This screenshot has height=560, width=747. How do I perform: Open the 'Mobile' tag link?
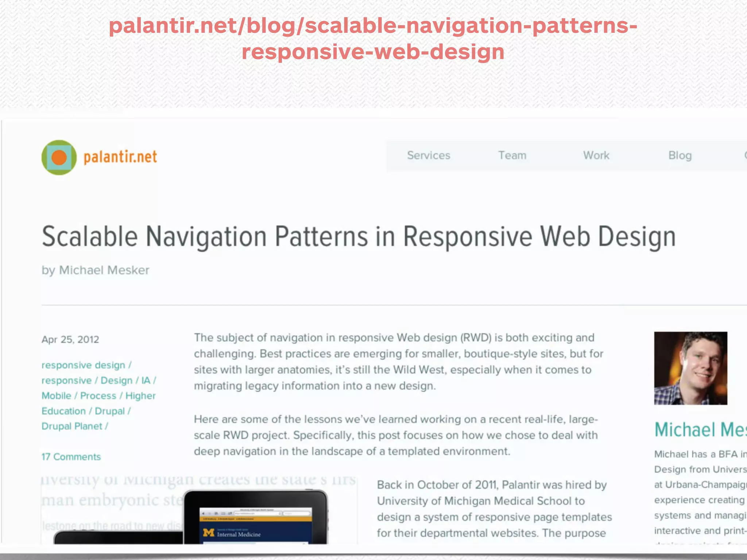click(x=57, y=396)
